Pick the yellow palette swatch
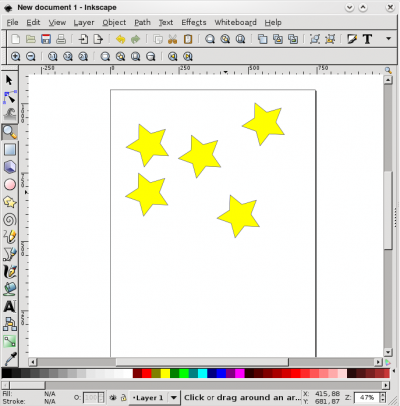The height and width of the screenshot is (406, 400). (165, 373)
